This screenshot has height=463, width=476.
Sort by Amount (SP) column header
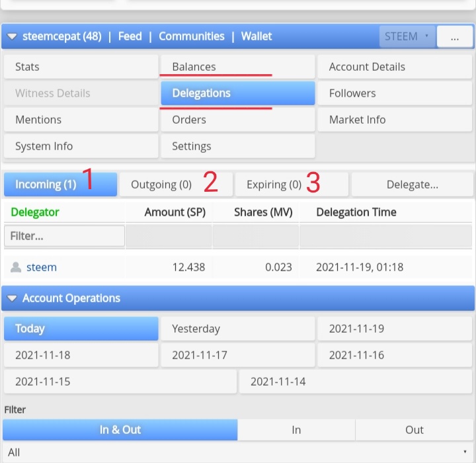click(x=175, y=212)
